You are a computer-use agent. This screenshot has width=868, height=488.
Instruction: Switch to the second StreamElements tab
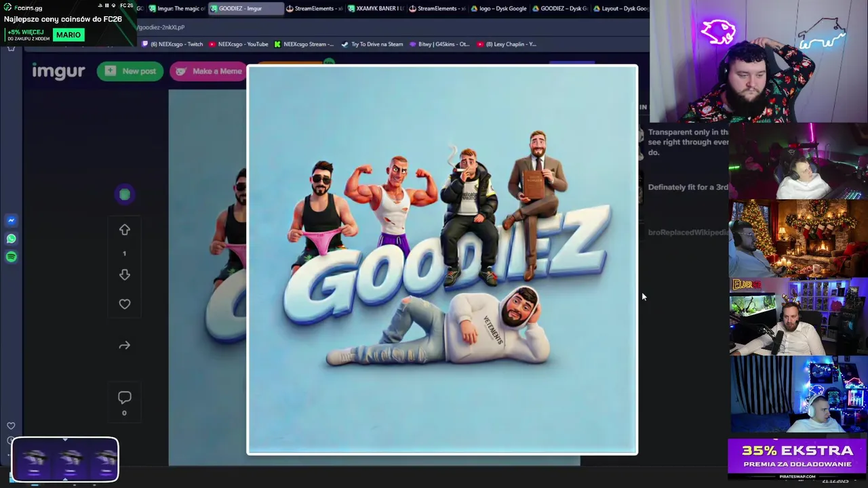(x=437, y=9)
